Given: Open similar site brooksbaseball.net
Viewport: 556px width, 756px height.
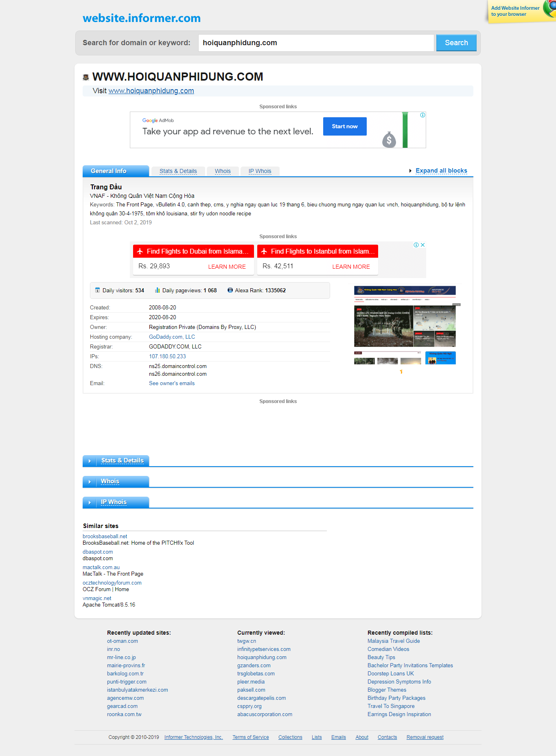Looking at the screenshot, I should click(105, 536).
